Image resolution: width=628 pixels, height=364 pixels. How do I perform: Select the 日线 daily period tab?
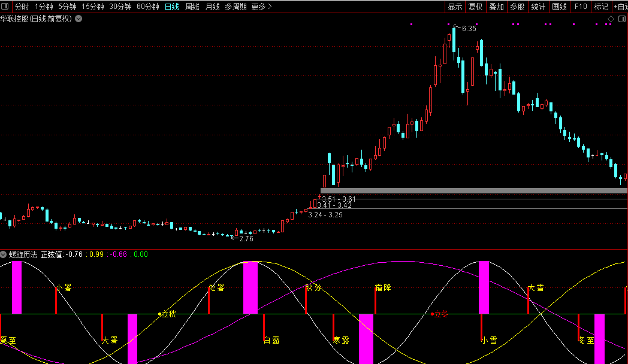172,7
